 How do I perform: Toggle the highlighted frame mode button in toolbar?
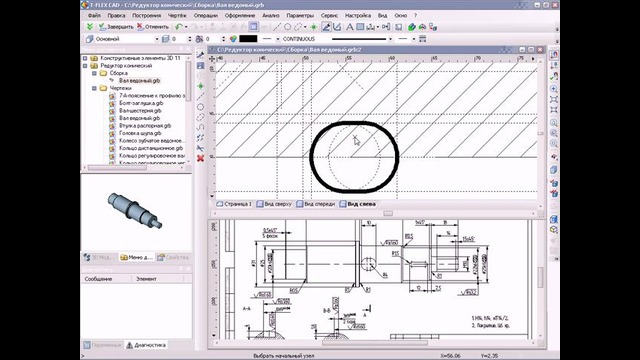pyautogui.click(x=253, y=27)
